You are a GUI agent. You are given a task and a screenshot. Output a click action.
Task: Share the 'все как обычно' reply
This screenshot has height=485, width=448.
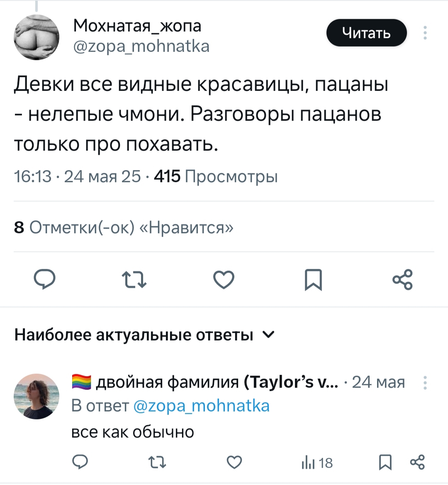[417, 462]
